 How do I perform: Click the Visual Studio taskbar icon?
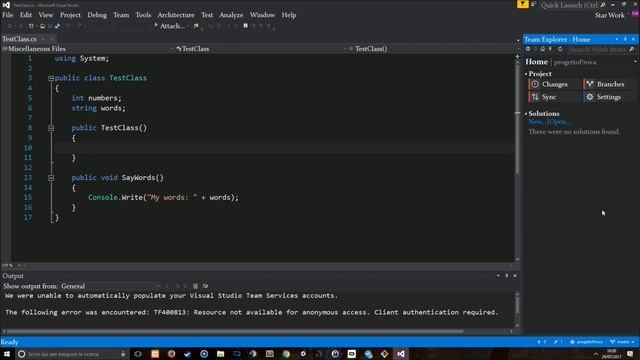401,354
